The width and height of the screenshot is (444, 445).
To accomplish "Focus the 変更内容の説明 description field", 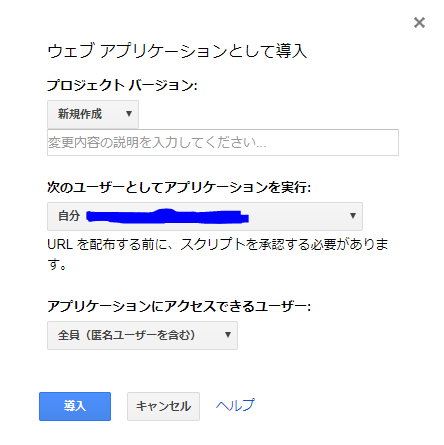I will click(223, 143).
